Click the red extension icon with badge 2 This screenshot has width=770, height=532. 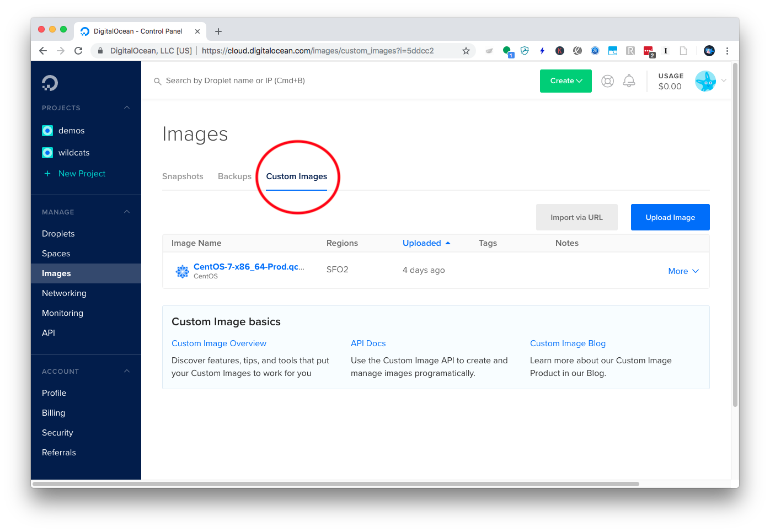coord(649,52)
